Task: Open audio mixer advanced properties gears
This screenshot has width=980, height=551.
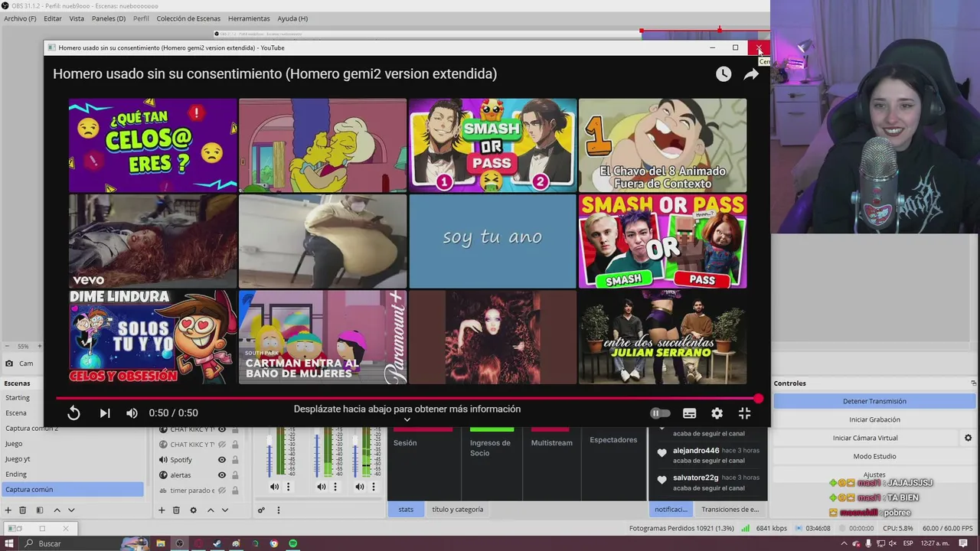Action: tap(261, 510)
